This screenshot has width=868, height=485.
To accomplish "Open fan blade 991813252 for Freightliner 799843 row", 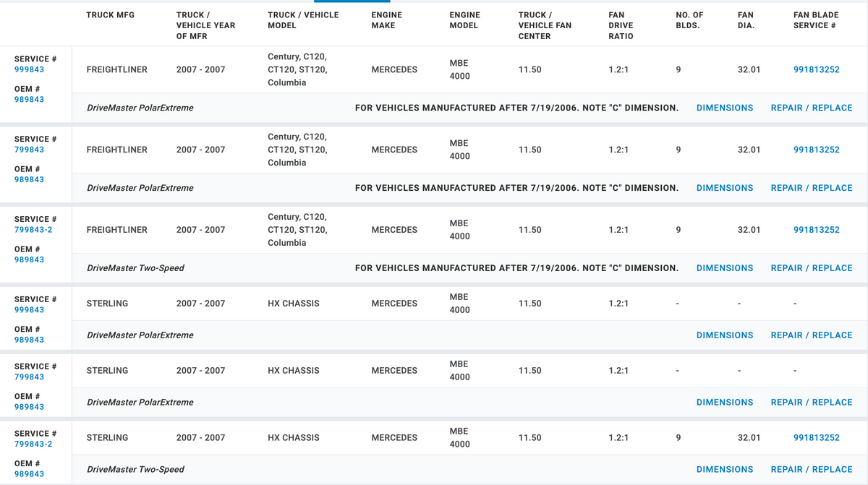I will click(817, 150).
